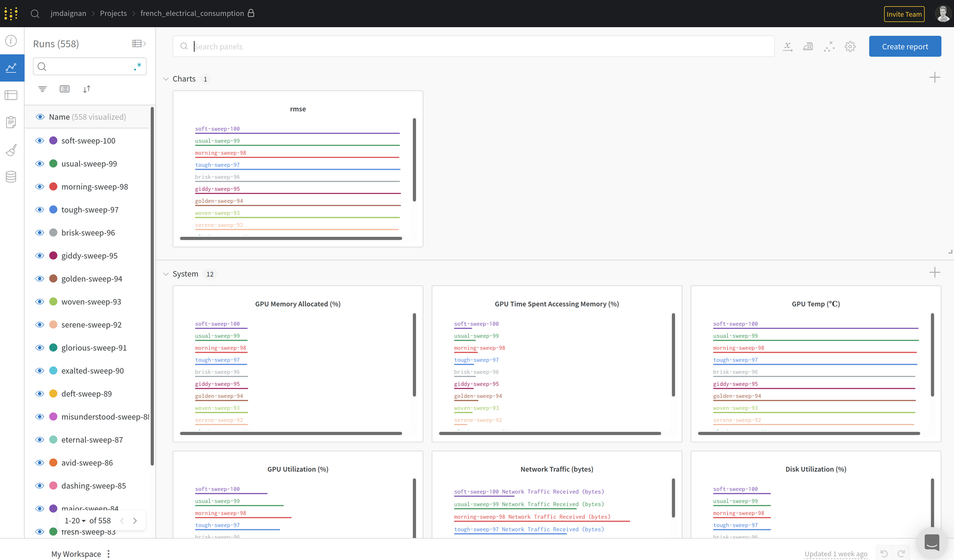The image size is (954, 560).
Task: Navigate to Projects in the breadcrumb
Action: tap(113, 13)
